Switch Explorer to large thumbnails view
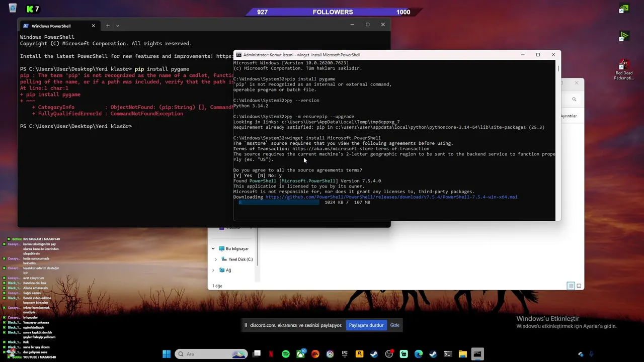Screen dimensions: 644x362 [x=579, y=286]
